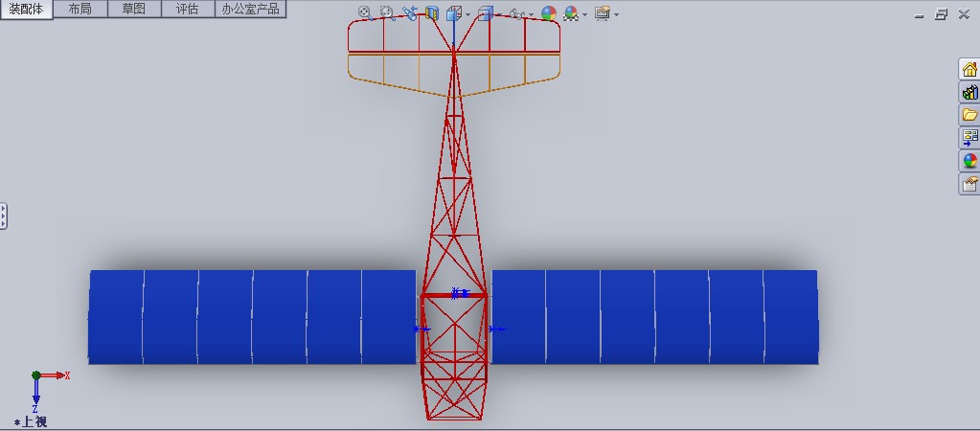
Task: Click the Apply Scene icon
Action: point(571,13)
